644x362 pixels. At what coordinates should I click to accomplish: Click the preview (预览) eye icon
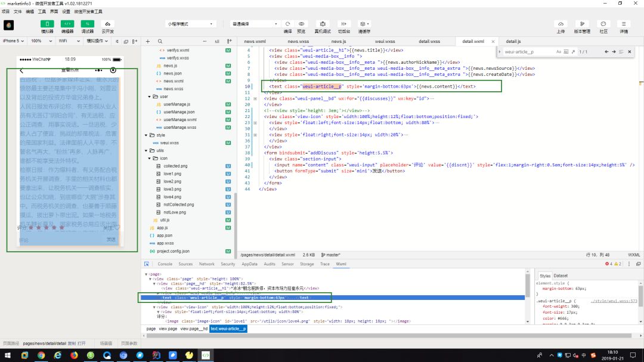click(x=302, y=24)
